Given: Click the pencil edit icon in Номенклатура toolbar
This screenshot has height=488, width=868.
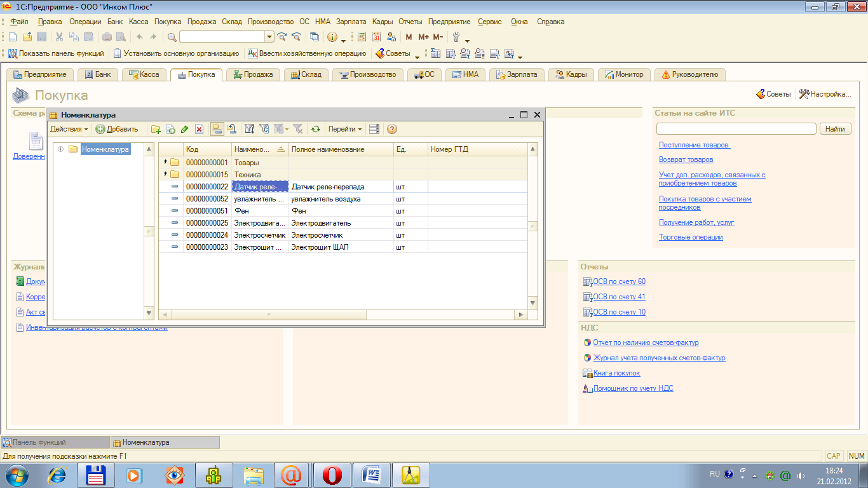Looking at the screenshot, I should tap(184, 129).
